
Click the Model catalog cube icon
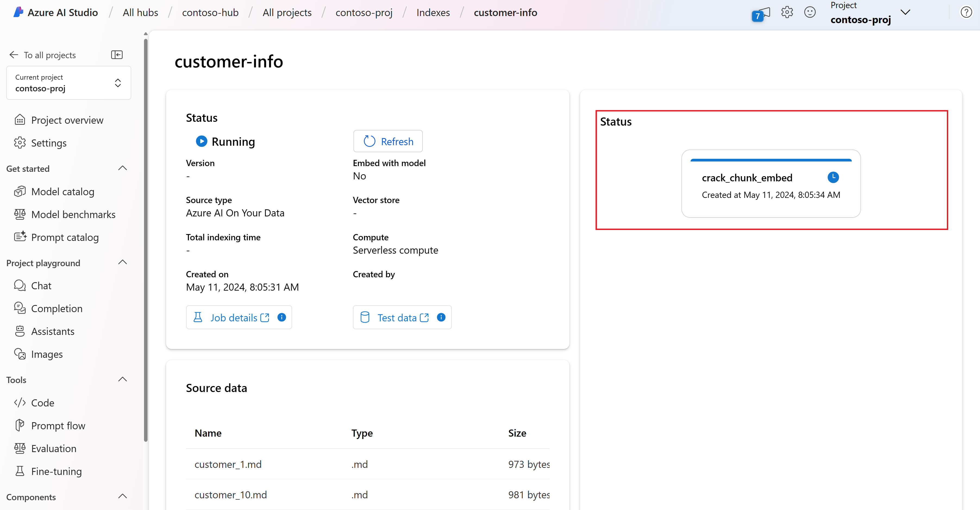click(x=20, y=191)
